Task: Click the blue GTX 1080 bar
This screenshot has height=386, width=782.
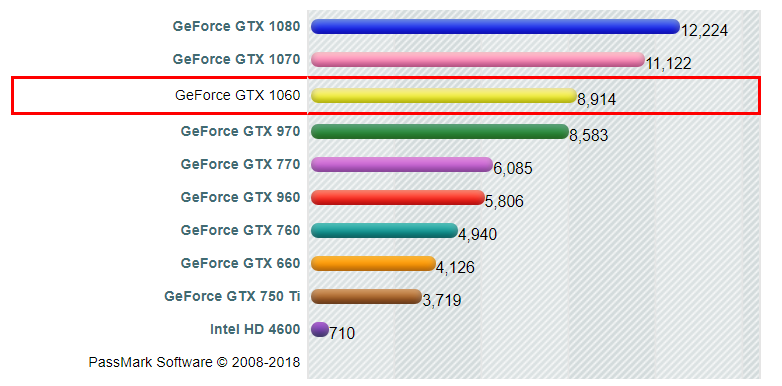Action: pyautogui.click(x=495, y=26)
